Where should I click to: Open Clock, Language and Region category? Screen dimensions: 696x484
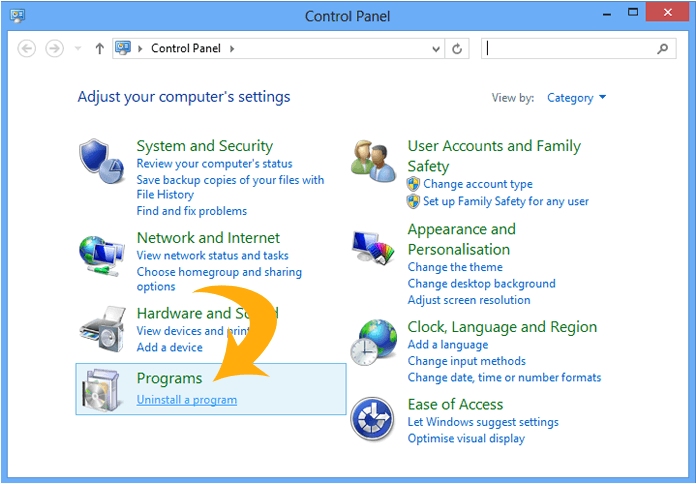click(x=502, y=327)
